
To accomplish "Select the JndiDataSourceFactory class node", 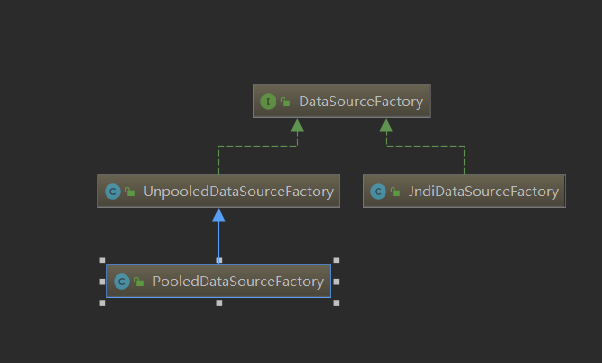I will [x=464, y=191].
